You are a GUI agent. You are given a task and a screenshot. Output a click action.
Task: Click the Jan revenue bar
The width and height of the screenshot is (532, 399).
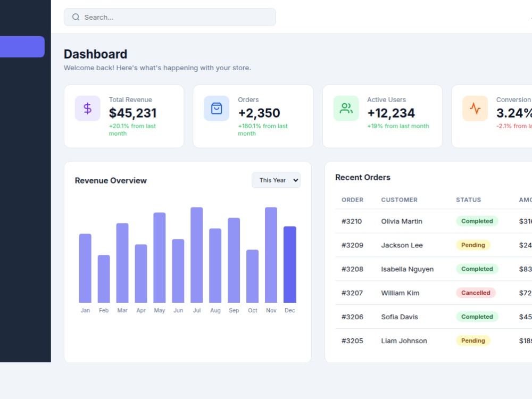pos(85,268)
